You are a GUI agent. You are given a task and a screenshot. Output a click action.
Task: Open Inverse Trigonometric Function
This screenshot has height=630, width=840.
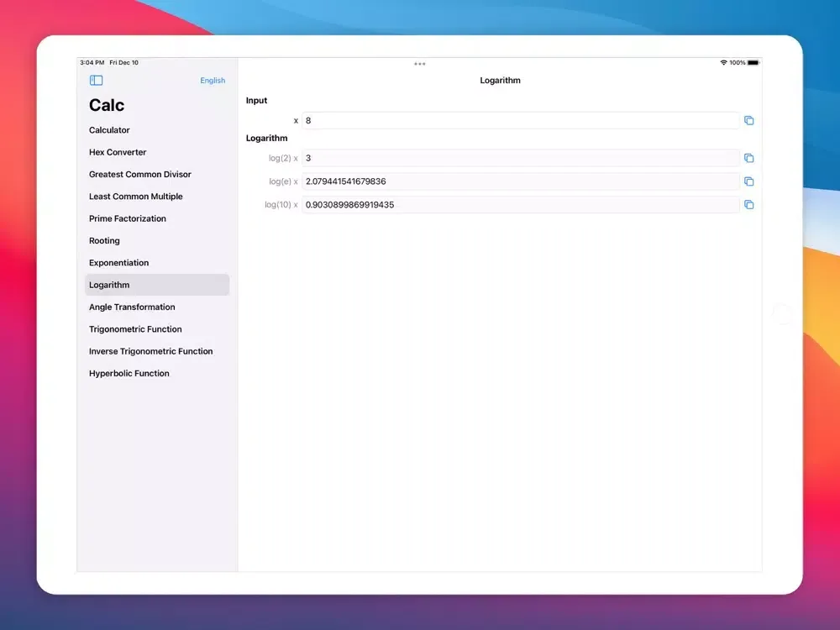click(157, 351)
